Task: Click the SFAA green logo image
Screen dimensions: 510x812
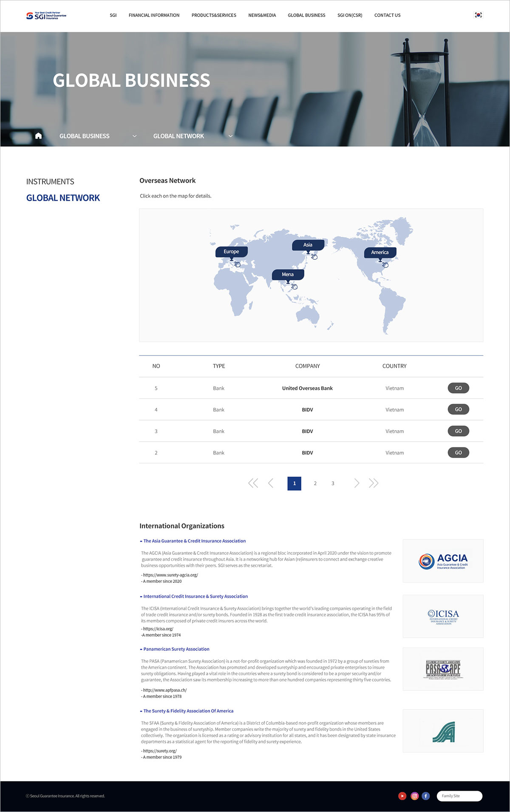Action: pos(443,731)
